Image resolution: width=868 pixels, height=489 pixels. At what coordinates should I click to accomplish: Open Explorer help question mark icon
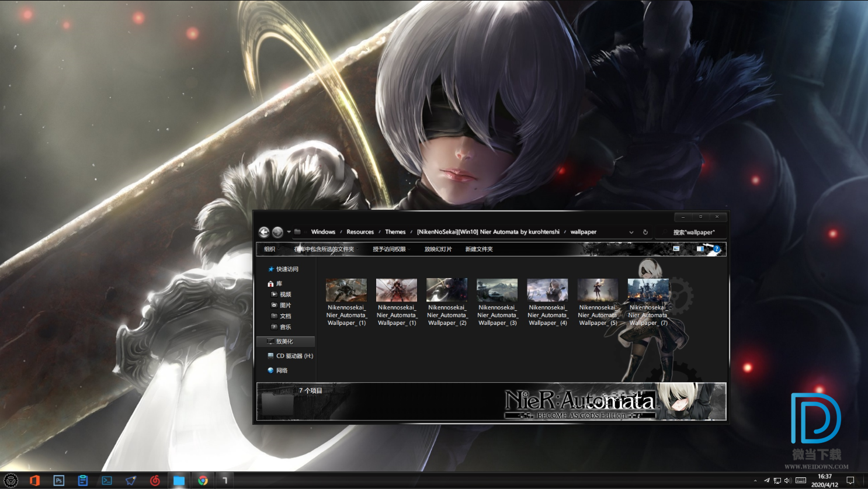click(x=717, y=249)
